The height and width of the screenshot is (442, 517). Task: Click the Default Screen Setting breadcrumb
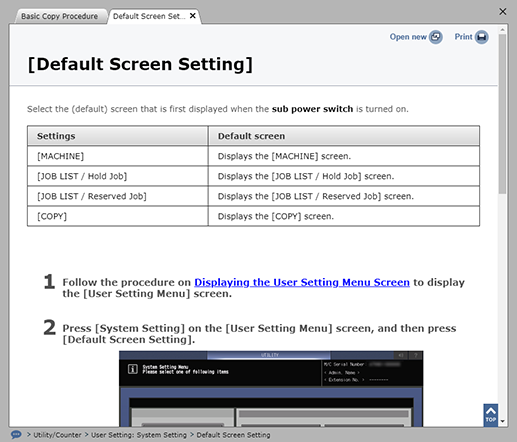point(233,435)
